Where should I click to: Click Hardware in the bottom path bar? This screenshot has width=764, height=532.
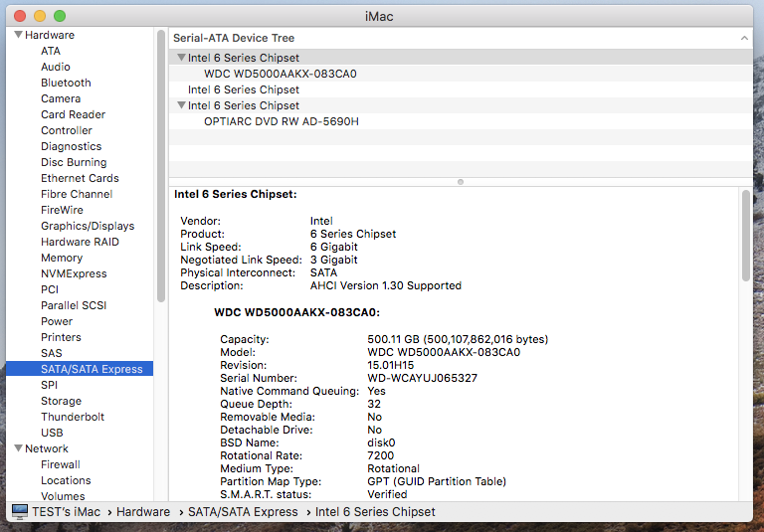click(x=143, y=511)
